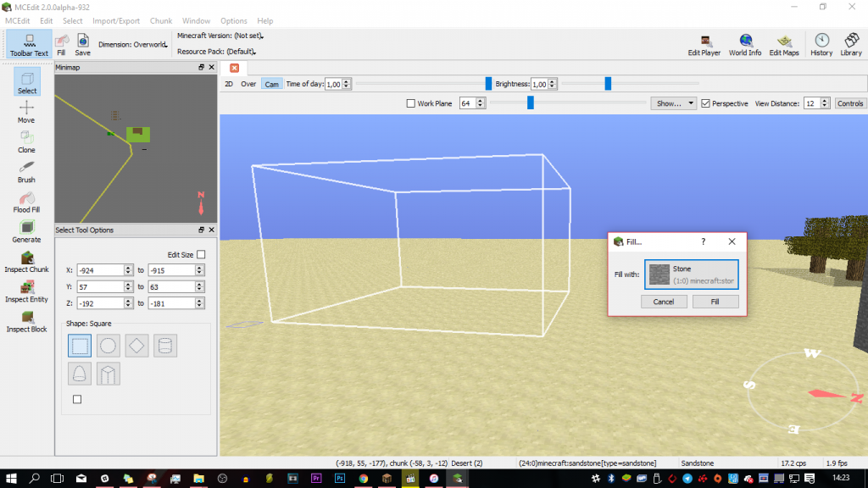Save the world with the Save icon
Screen dimensions: 868x488
coord(82,44)
